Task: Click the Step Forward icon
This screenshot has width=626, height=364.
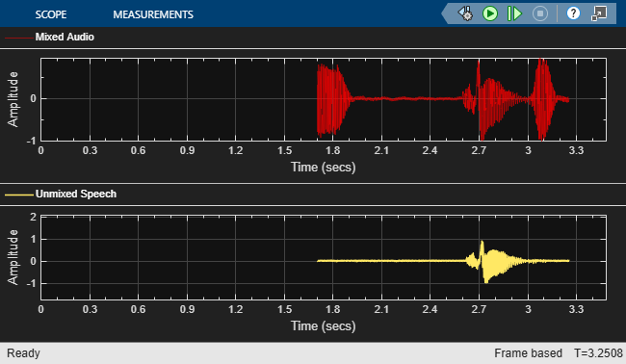Action: coord(514,13)
